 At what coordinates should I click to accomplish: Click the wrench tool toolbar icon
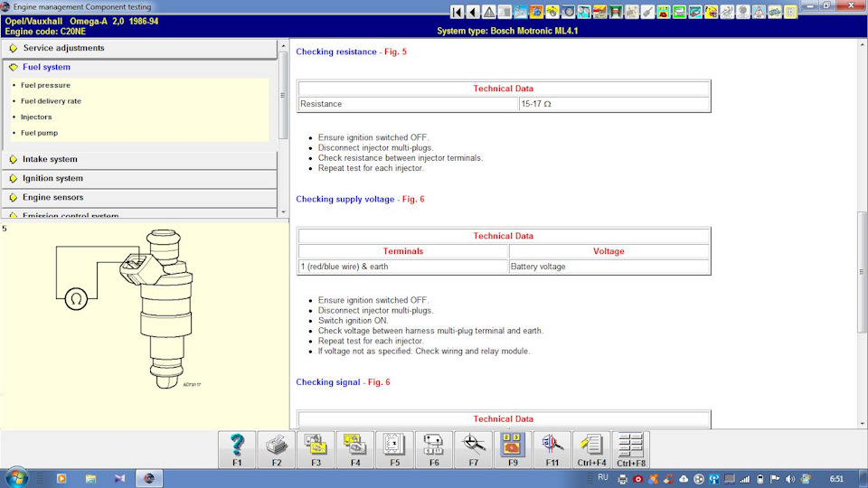click(647, 12)
